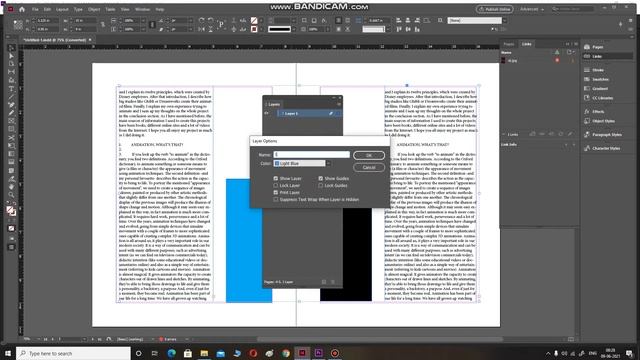The height and width of the screenshot is (360, 640).
Task: Toggle the Show Guides checkbox
Action: click(321, 178)
